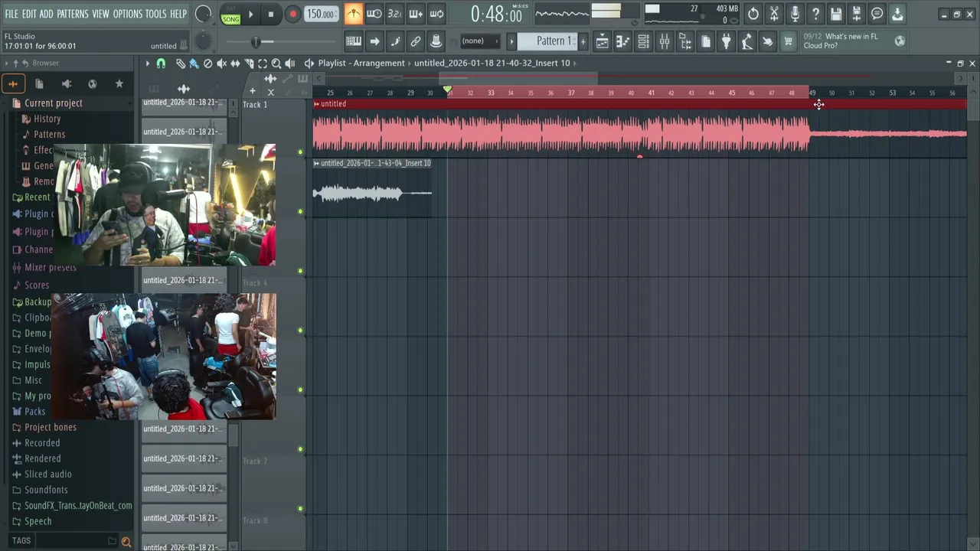Open the Piano roll view icon
The width and height of the screenshot is (980, 551).
pyautogui.click(x=623, y=41)
